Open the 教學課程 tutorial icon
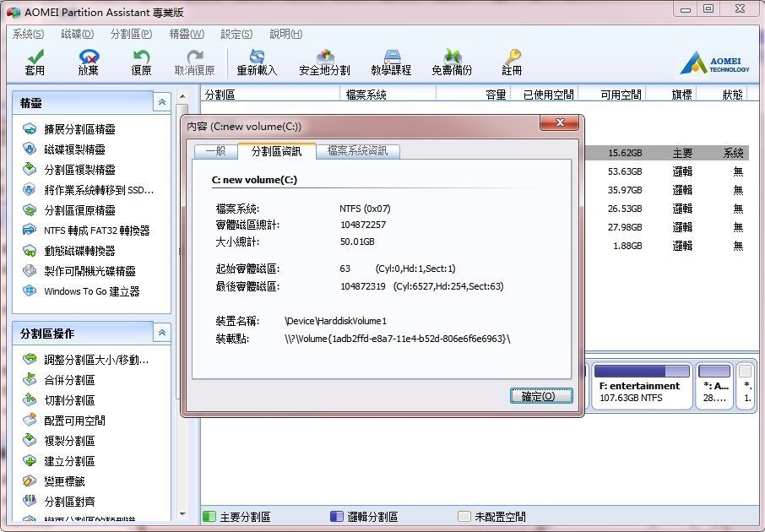 (x=391, y=56)
